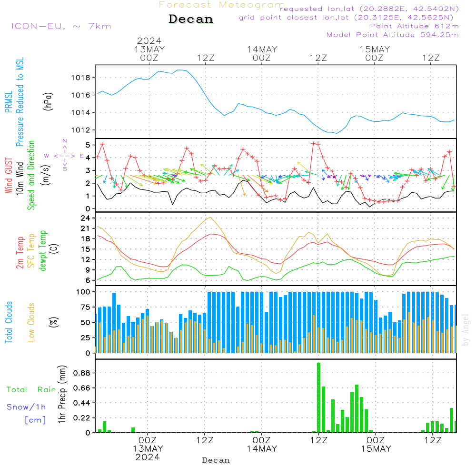Click the grid point closest lon,lat line
The image size is (476, 476).
click(346, 18)
